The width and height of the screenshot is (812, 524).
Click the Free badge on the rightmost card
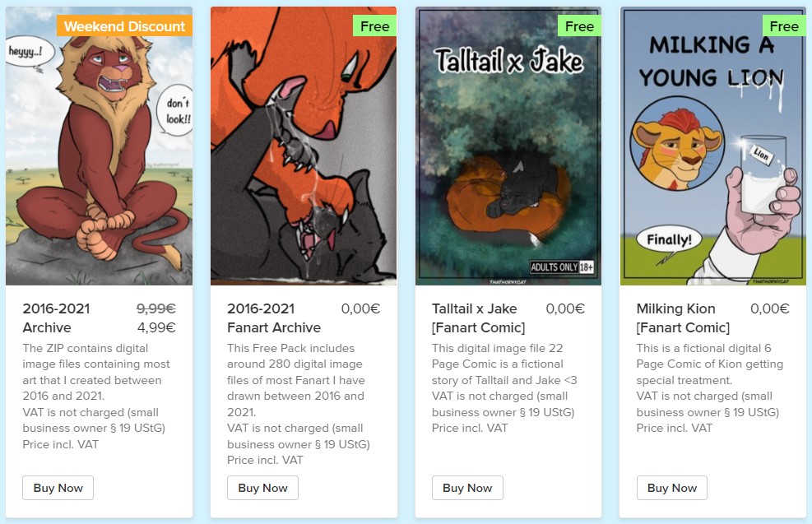point(784,26)
